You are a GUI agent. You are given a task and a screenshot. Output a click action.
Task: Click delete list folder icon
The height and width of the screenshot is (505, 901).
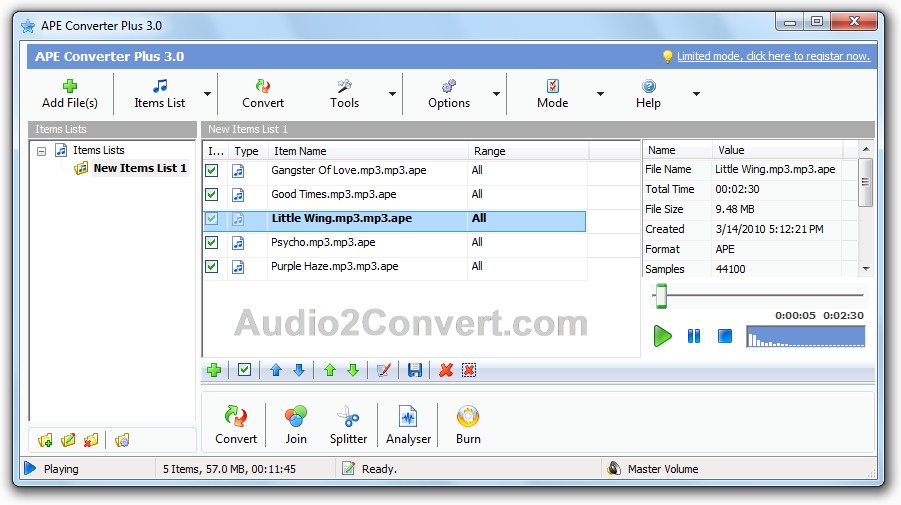91,441
